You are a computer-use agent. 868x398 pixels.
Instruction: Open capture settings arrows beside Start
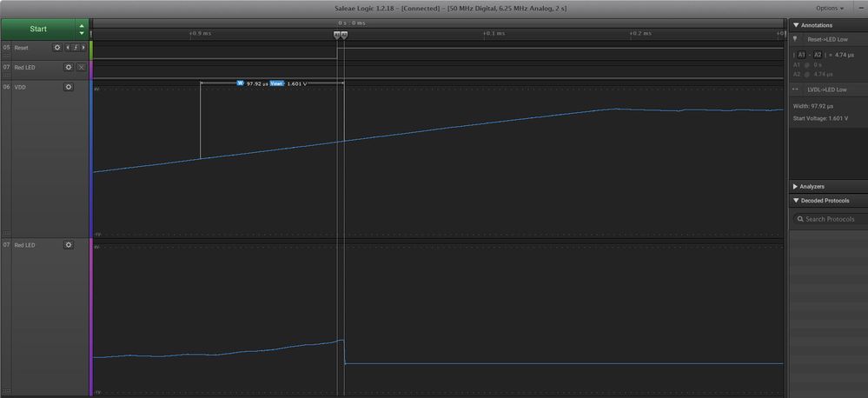[x=82, y=30]
